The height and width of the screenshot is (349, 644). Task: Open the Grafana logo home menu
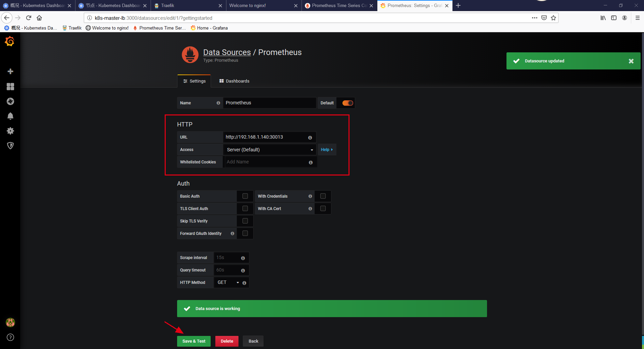(10, 41)
